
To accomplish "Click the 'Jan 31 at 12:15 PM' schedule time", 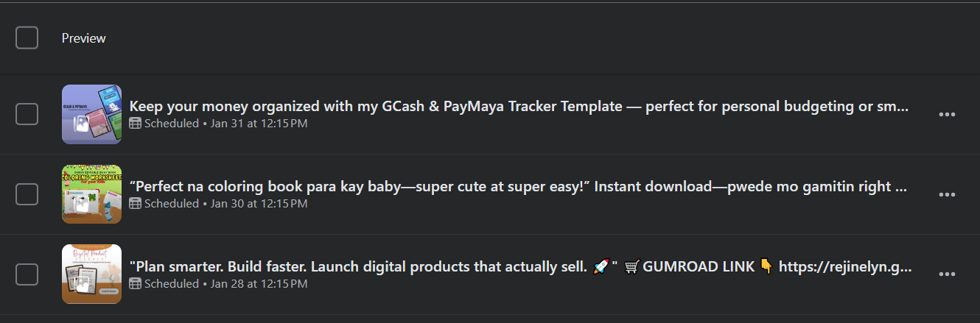I will [259, 124].
